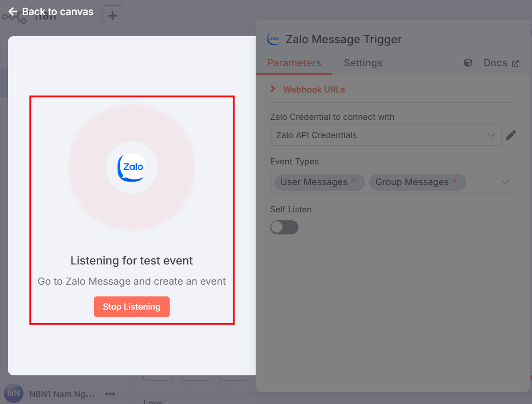Remove the User Messages tag

point(353,181)
